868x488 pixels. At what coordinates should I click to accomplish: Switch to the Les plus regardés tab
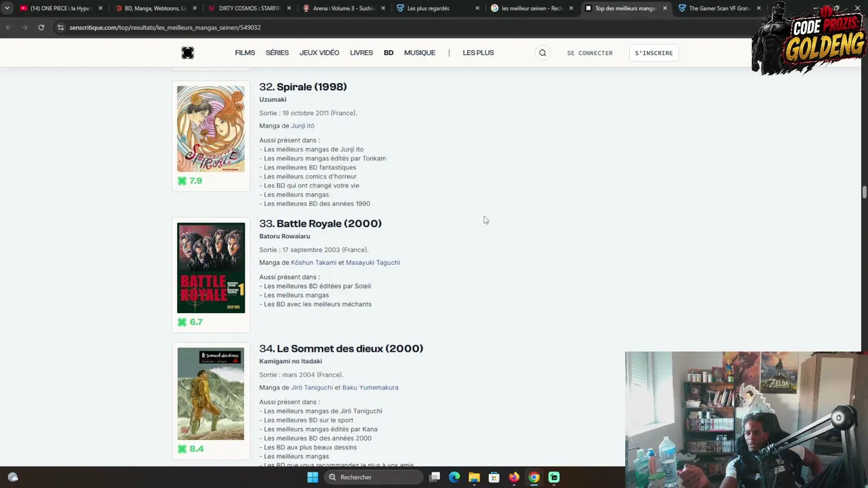(x=437, y=8)
